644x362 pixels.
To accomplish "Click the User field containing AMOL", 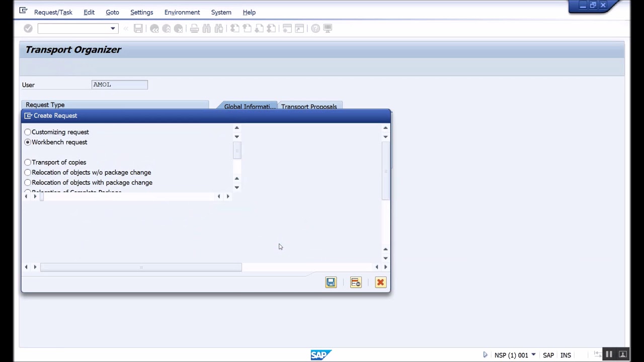I will (x=120, y=84).
